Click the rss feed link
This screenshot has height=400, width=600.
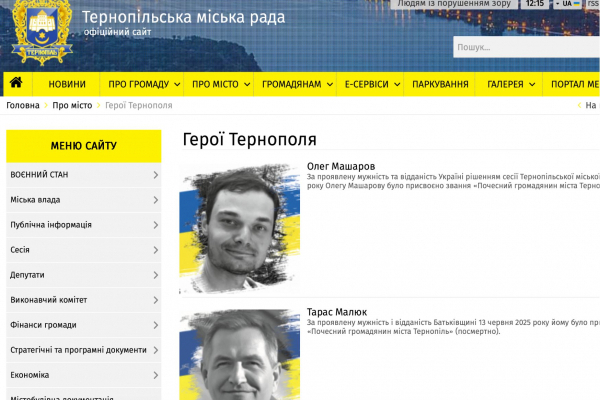[x=592, y=4]
